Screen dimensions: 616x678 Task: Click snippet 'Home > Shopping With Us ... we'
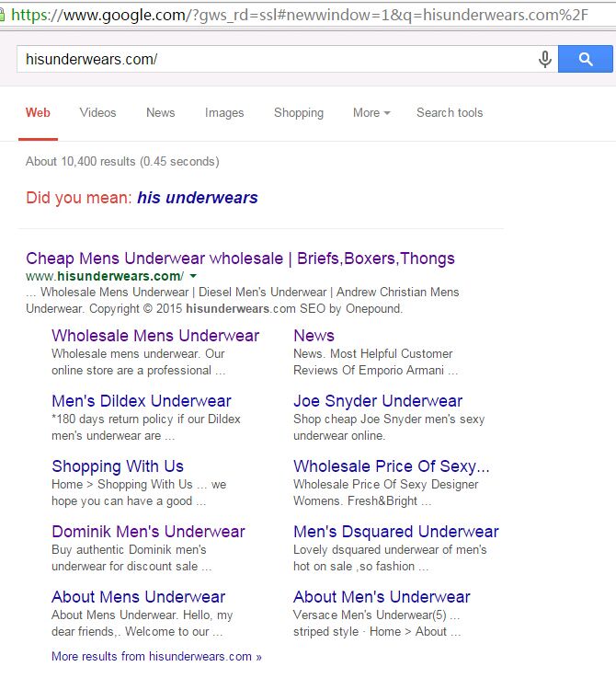click(139, 485)
